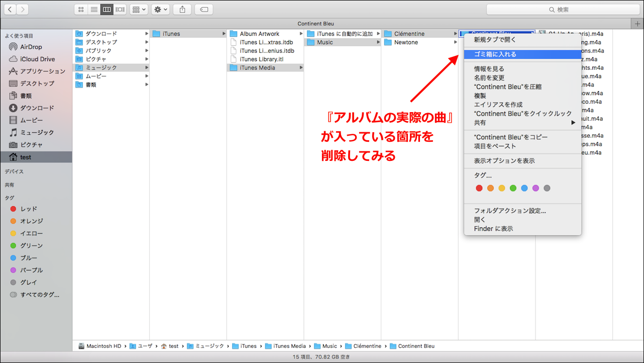The height and width of the screenshot is (363, 644).
Task: Select iTunes に自動的に追加 folder
Action: [x=342, y=34]
